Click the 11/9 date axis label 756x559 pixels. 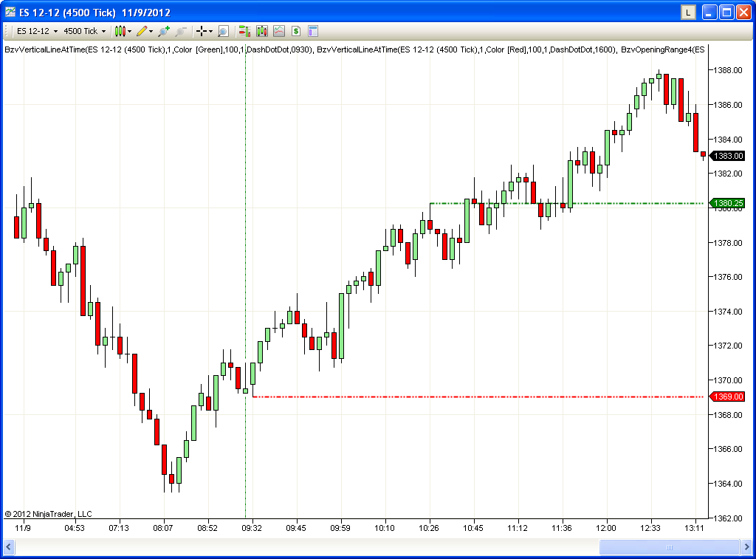coord(23,528)
